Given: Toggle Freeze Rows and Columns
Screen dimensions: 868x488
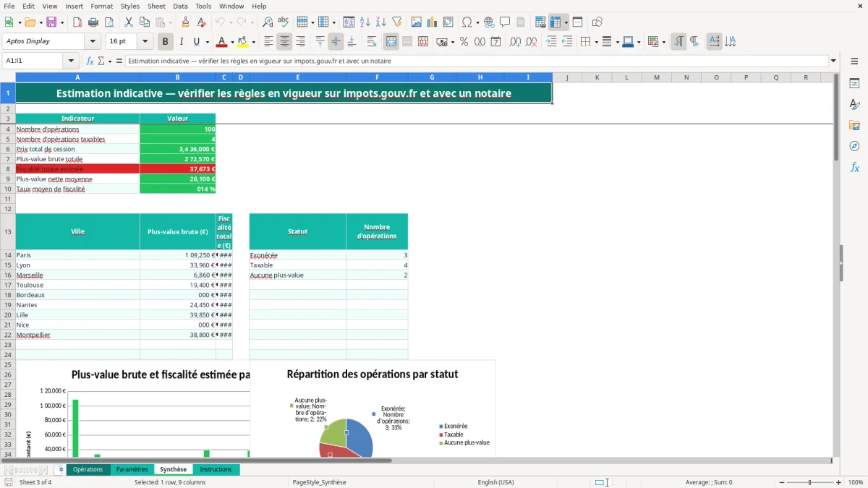Looking at the screenshot, I should tap(555, 22).
